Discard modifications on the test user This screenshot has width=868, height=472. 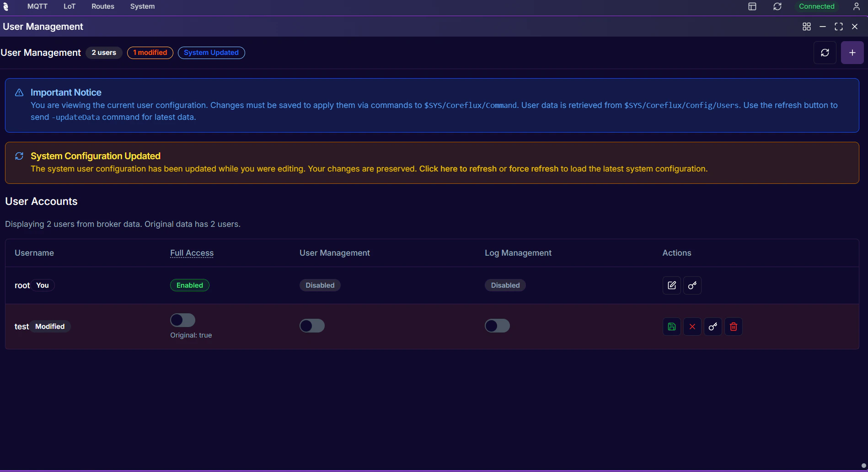(692, 326)
